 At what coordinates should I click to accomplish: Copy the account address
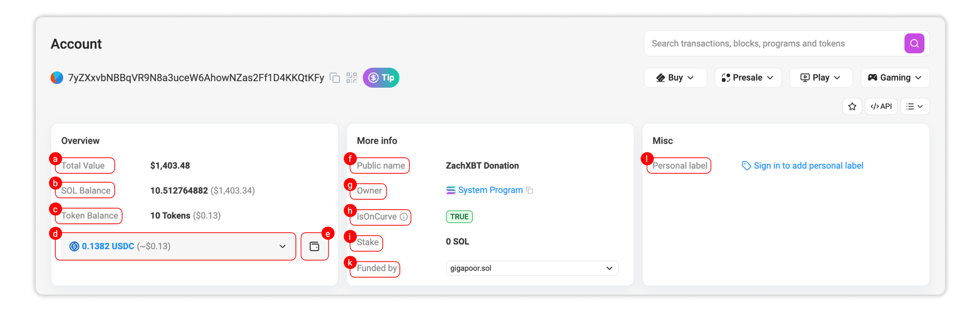[x=335, y=78]
